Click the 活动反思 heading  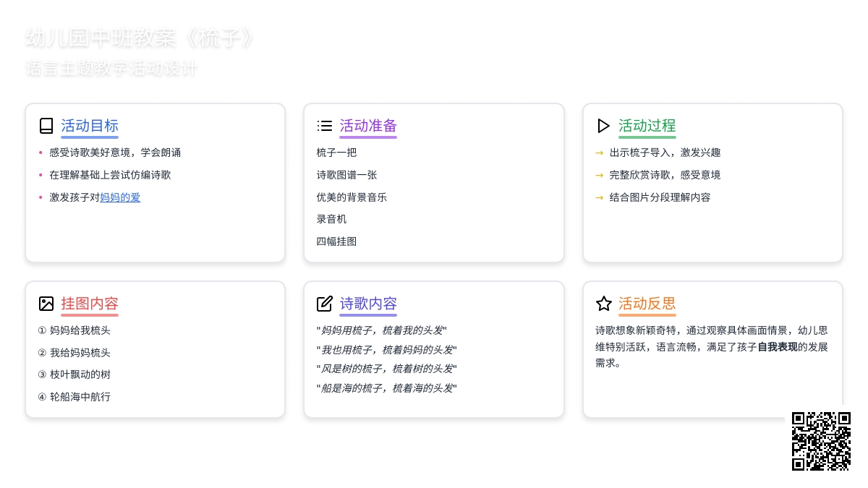click(647, 304)
